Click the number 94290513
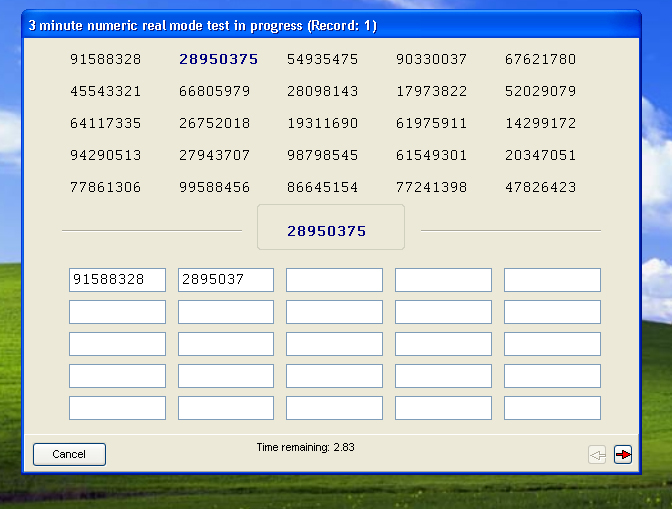Viewport: 672px width, 509px height. pos(106,155)
